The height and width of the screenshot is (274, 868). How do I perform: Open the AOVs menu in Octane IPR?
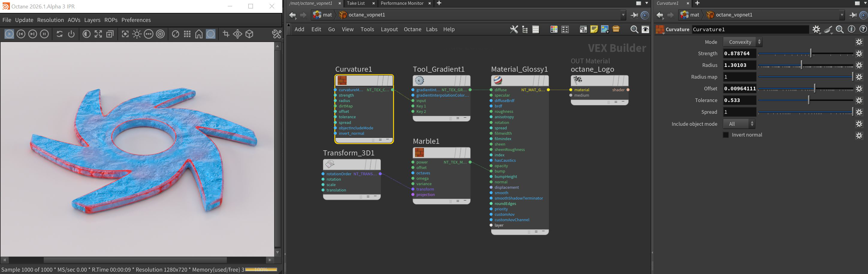[x=74, y=20]
